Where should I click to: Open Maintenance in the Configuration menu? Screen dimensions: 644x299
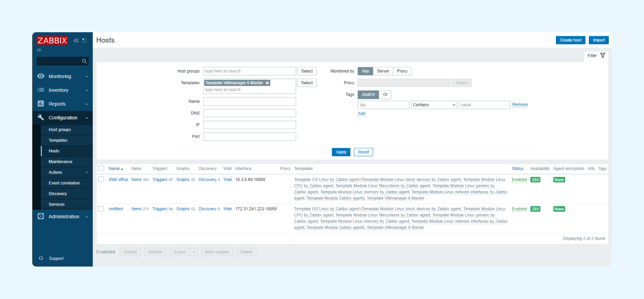tap(60, 162)
